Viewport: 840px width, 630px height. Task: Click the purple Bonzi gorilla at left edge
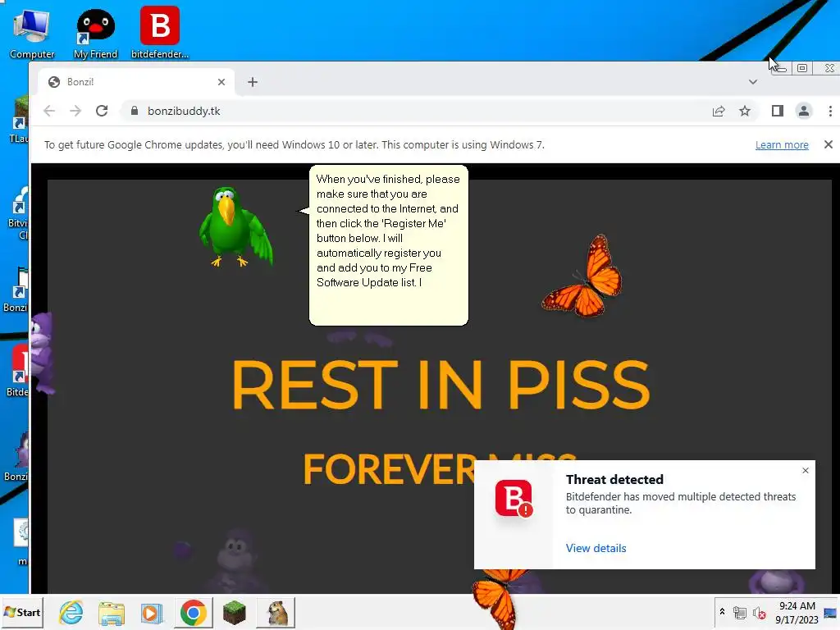pos(43,353)
